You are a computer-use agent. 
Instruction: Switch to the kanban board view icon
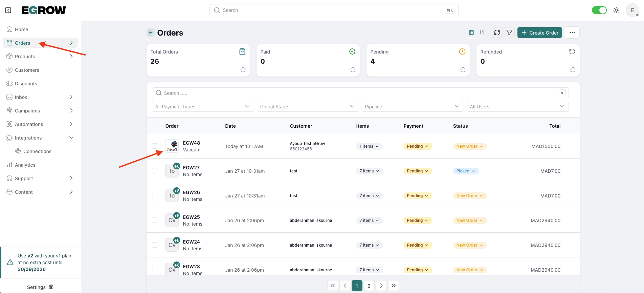pyautogui.click(x=482, y=33)
